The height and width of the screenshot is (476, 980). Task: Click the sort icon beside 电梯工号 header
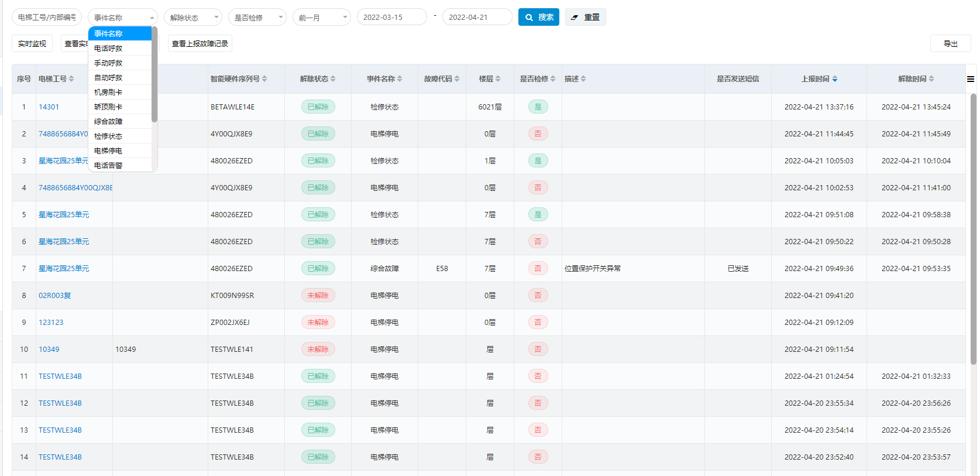(x=71, y=79)
